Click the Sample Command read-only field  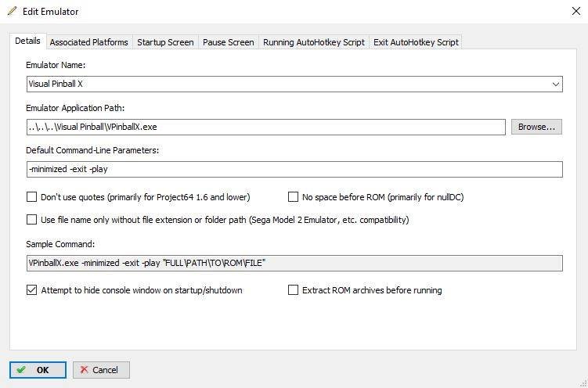tap(294, 264)
